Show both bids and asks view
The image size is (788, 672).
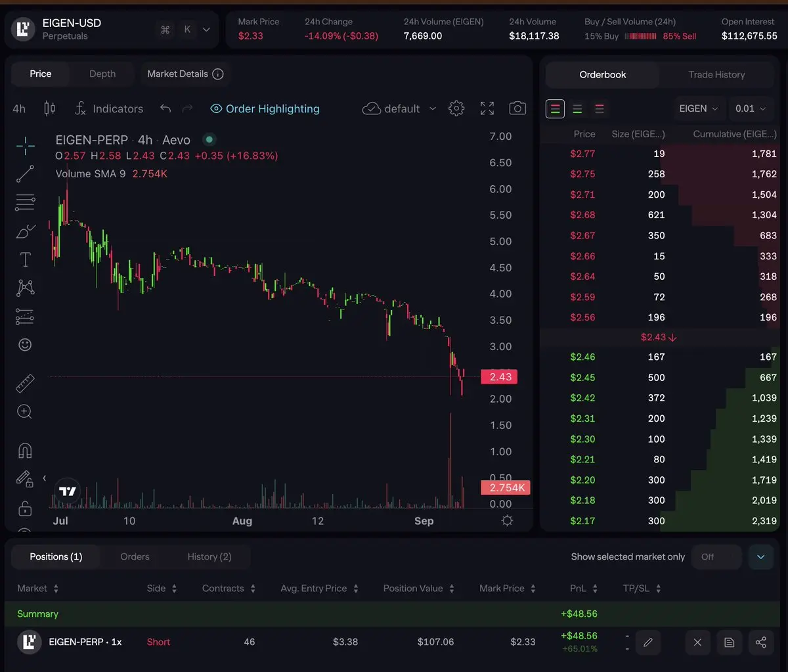click(555, 108)
